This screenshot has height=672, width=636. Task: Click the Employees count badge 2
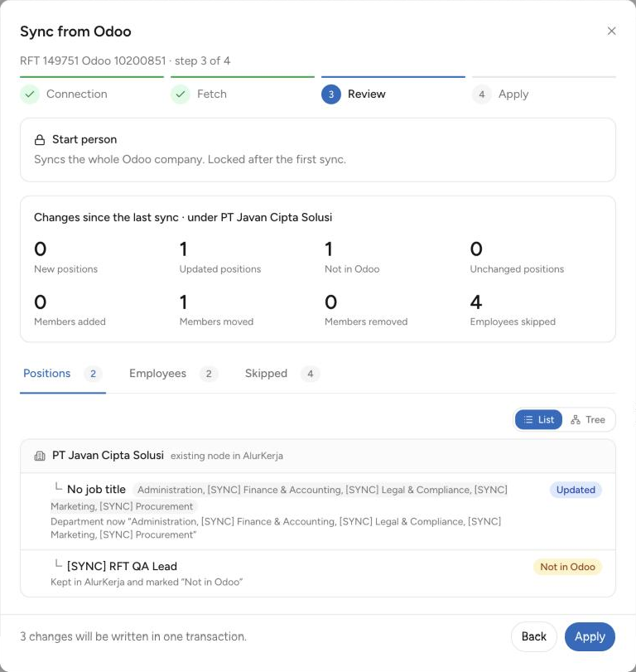point(209,374)
